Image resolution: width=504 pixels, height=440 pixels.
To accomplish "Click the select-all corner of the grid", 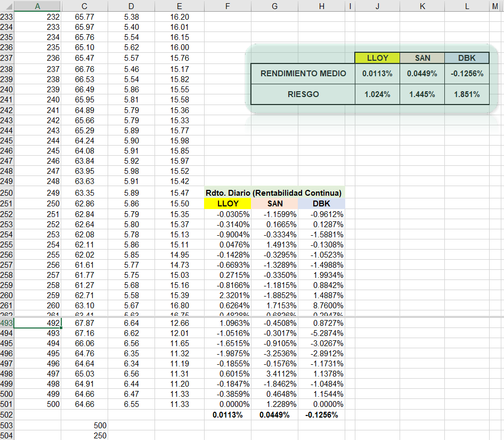I will click(6, 6).
